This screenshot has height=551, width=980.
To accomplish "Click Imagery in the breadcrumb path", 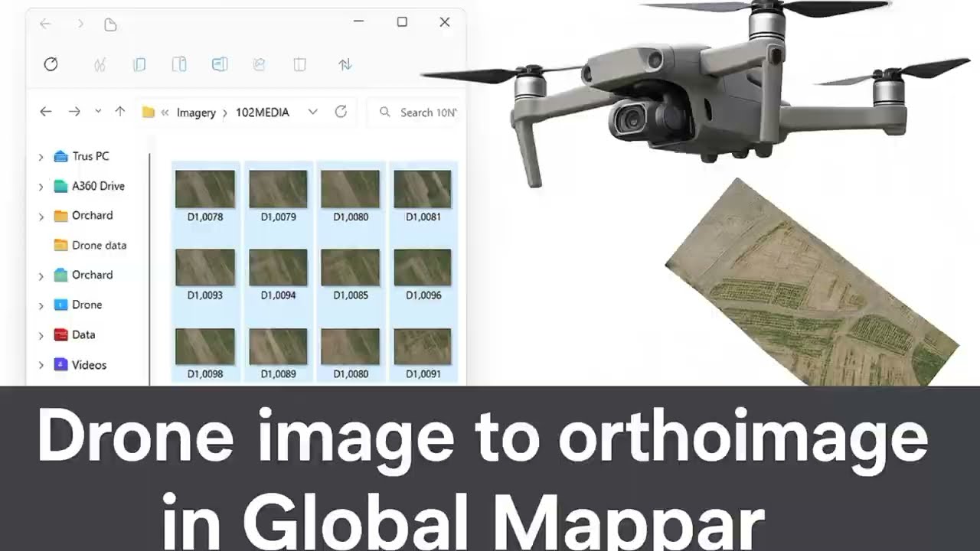I will pyautogui.click(x=196, y=112).
